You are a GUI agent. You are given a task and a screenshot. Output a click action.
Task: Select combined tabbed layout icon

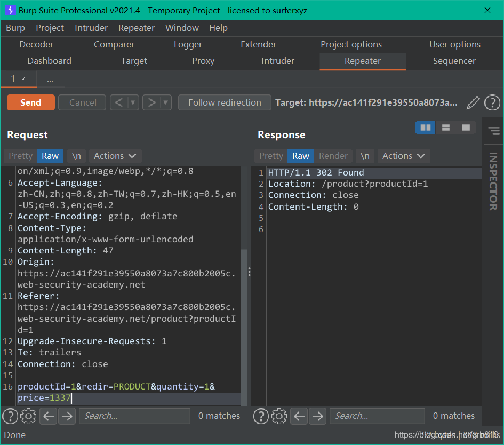(x=466, y=128)
